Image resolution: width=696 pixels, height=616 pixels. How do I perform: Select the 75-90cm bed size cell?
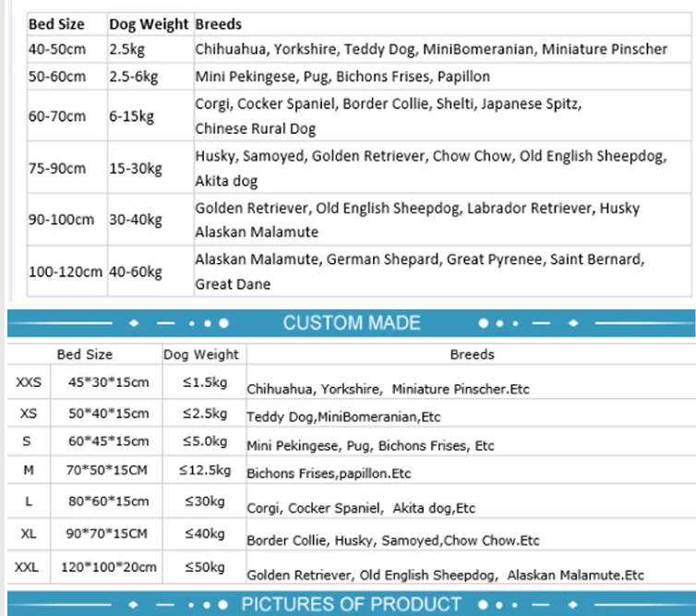(56, 168)
